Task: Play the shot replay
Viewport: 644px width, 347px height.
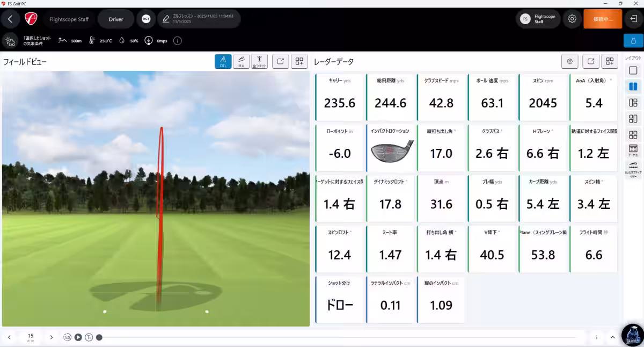Action: tap(78, 337)
